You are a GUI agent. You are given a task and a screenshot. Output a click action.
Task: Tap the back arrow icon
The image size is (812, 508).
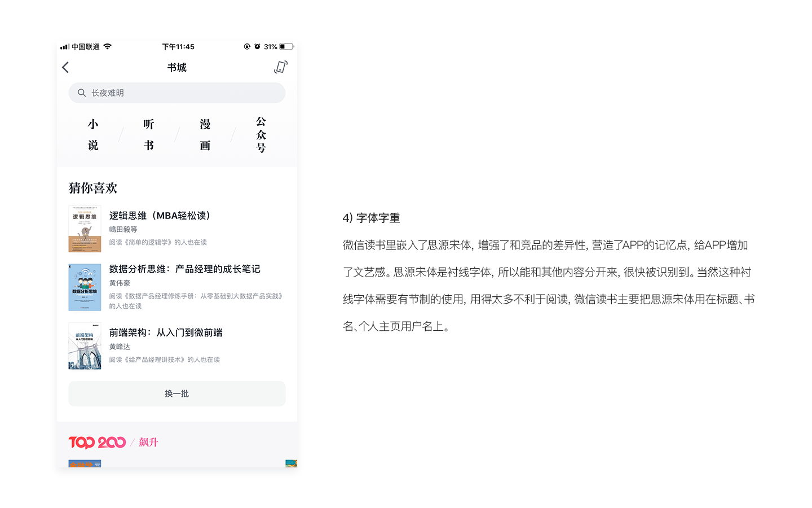pyautogui.click(x=65, y=68)
